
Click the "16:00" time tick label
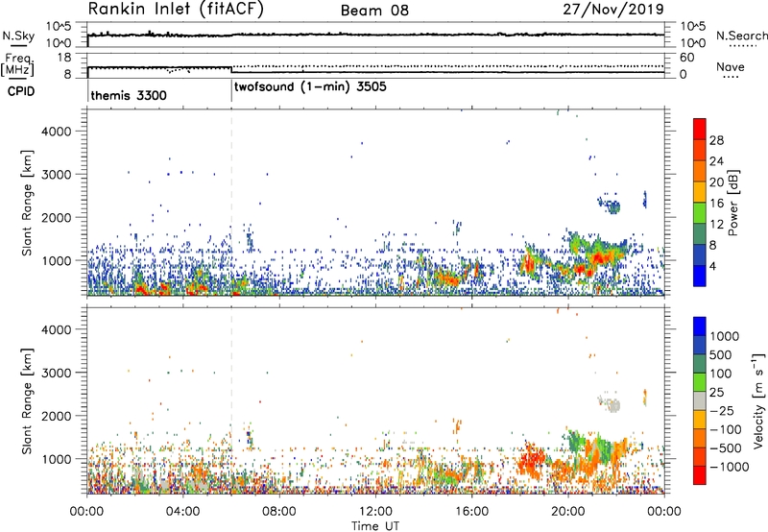[471, 512]
